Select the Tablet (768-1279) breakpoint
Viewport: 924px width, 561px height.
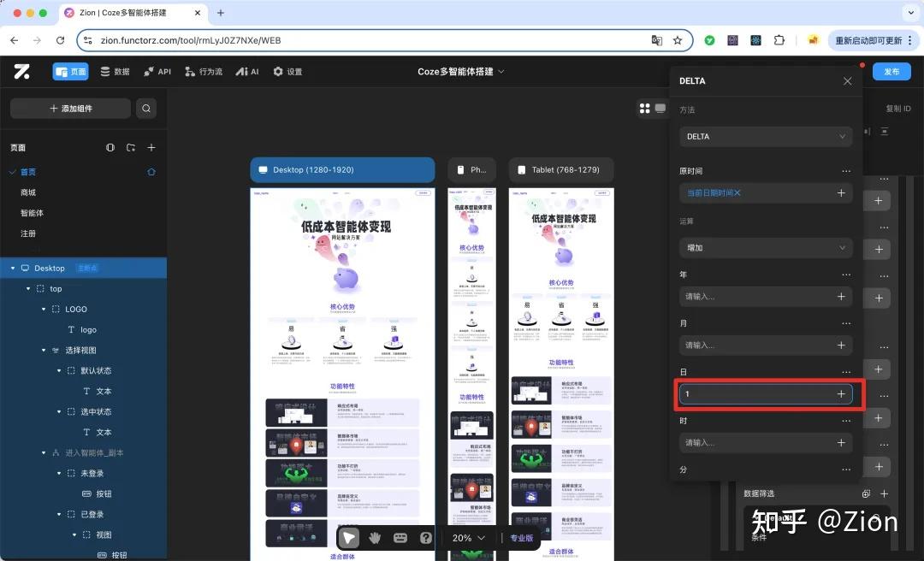[560, 169]
